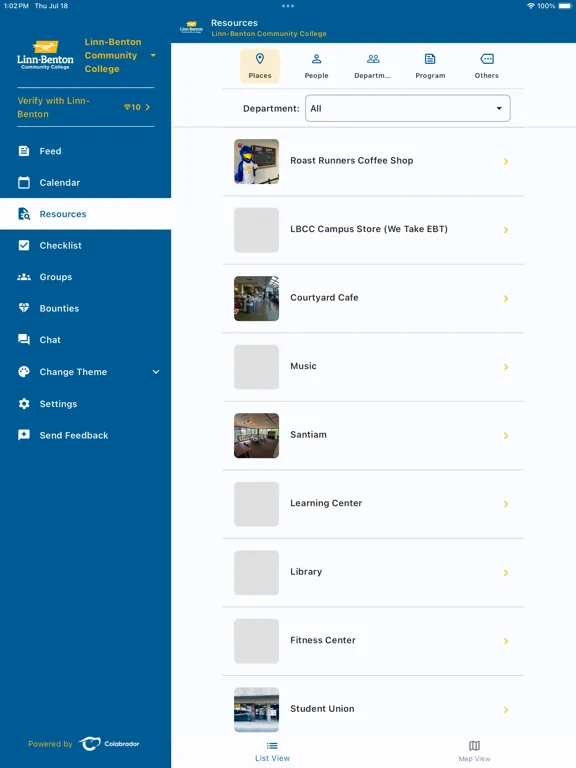Open the Groups people icon

click(x=24, y=277)
